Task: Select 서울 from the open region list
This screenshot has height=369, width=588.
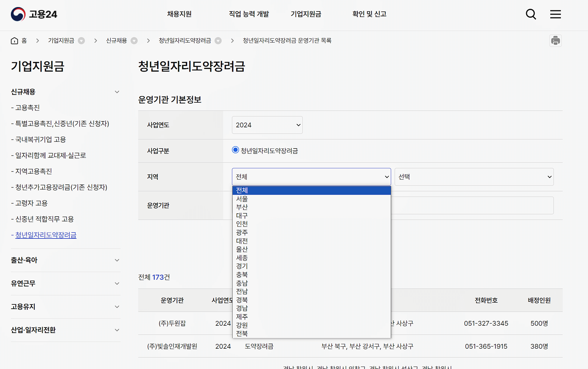Action: (242, 199)
